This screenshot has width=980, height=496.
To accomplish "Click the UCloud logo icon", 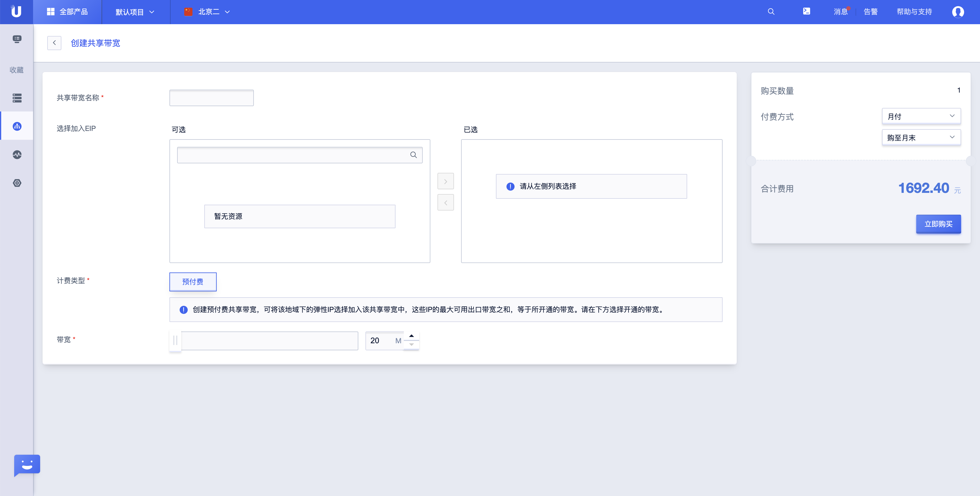I will click(16, 12).
